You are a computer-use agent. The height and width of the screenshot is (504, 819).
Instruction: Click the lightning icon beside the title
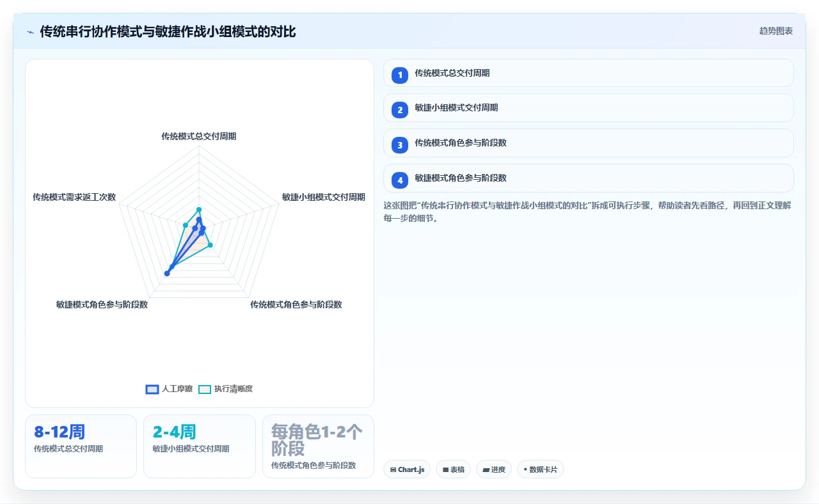30,31
